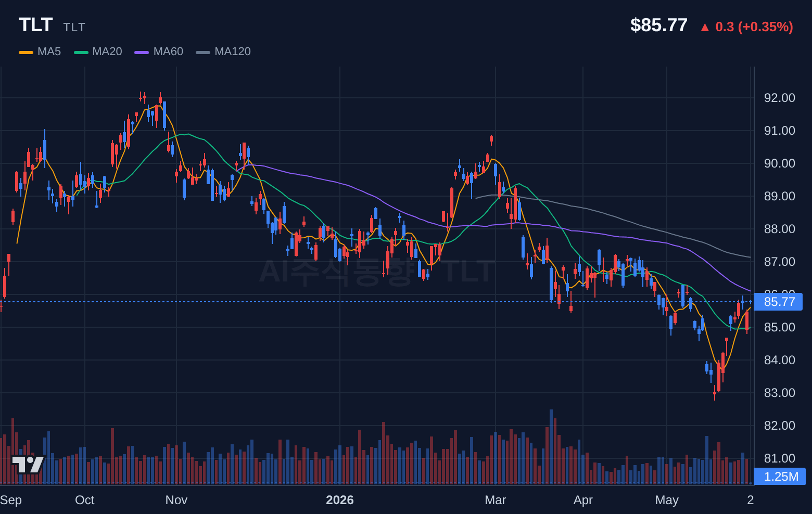The image size is (812, 514).
Task: Click the 84.00 price axis label
Action: pos(779,360)
